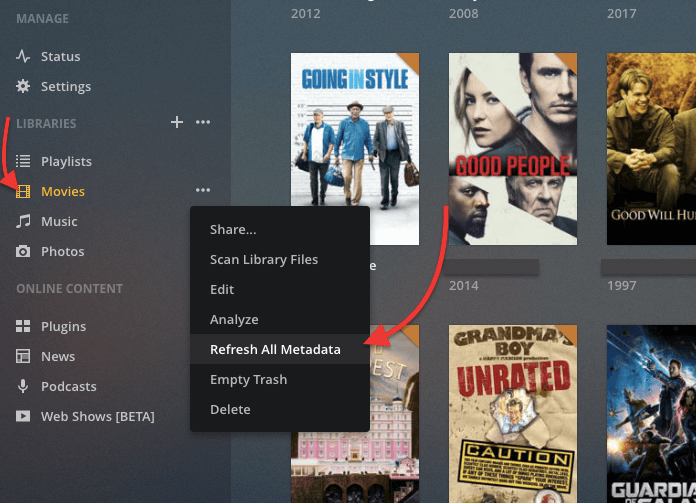Click the Photos camera icon
Image resolution: width=696 pixels, height=503 pixels.
point(23,251)
